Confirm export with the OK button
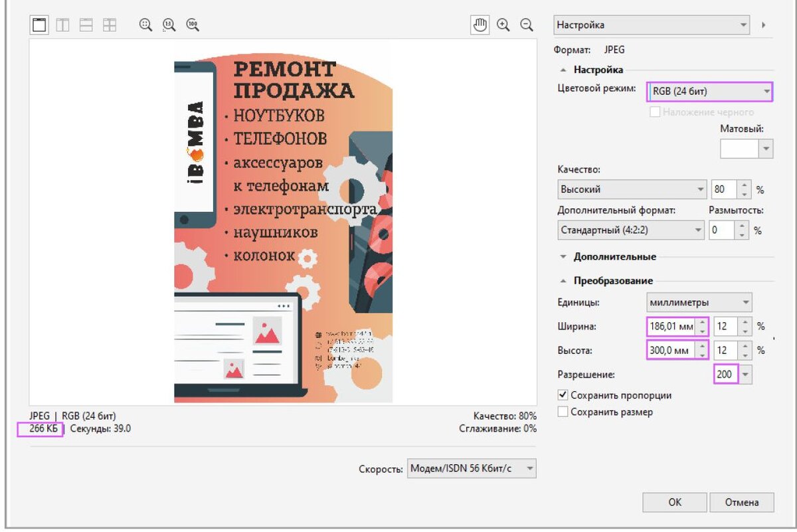 click(x=675, y=502)
